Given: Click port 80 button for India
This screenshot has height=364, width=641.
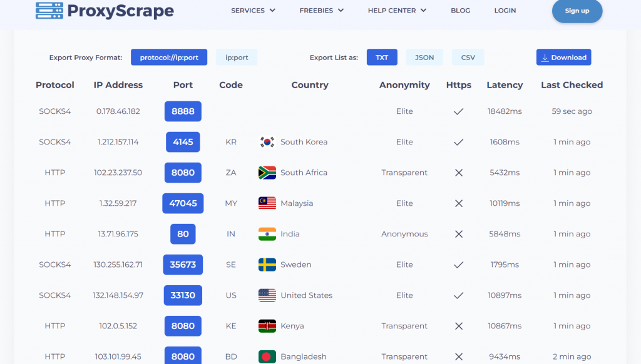Looking at the screenshot, I should pyautogui.click(x=183, y=234).
